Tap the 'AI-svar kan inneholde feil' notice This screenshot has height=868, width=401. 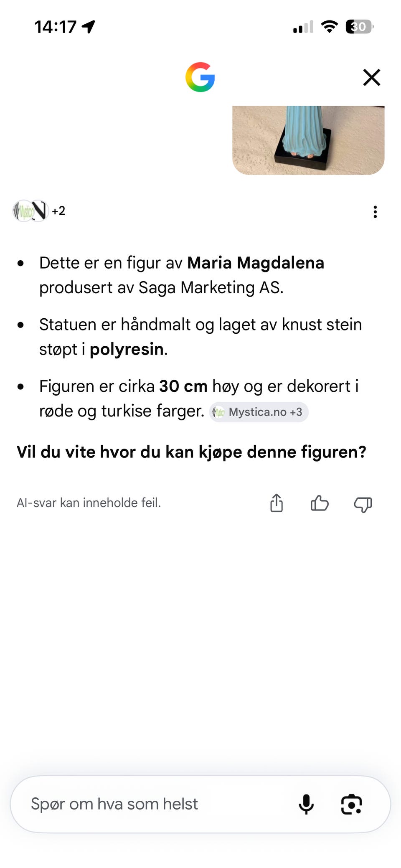coord(89,503)
